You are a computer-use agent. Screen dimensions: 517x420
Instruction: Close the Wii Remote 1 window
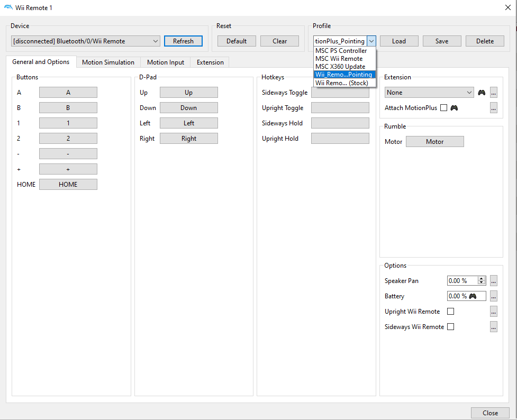coord(508,7)
